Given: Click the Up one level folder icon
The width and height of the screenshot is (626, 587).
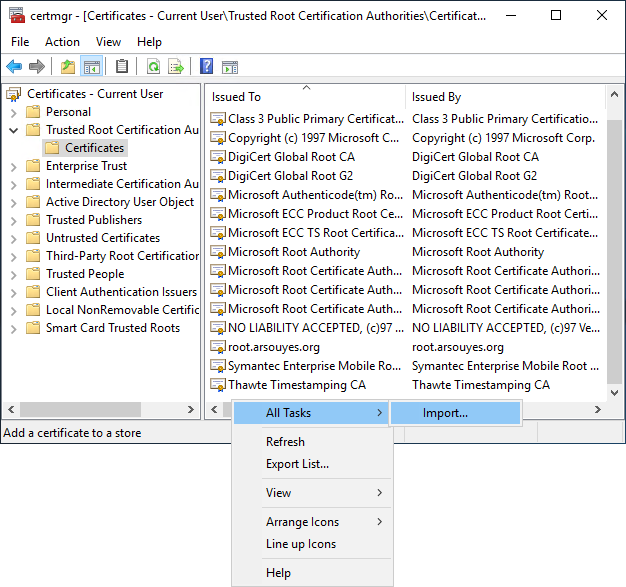Looking at the screenshot, I should point(68,66).
